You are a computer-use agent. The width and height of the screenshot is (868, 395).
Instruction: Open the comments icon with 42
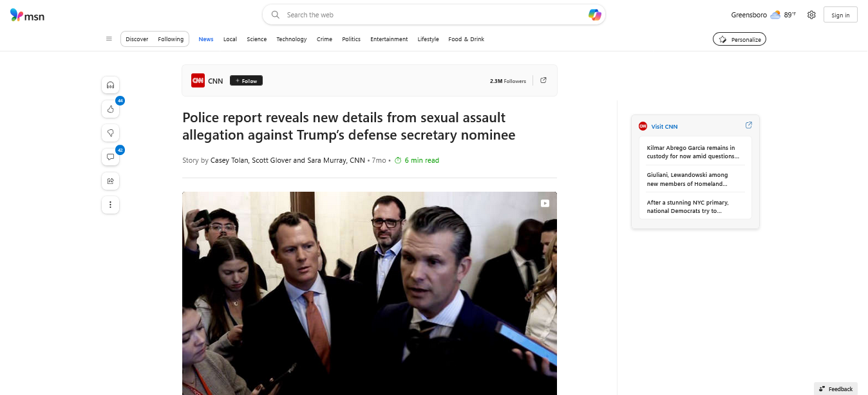[x=110, y=157]
